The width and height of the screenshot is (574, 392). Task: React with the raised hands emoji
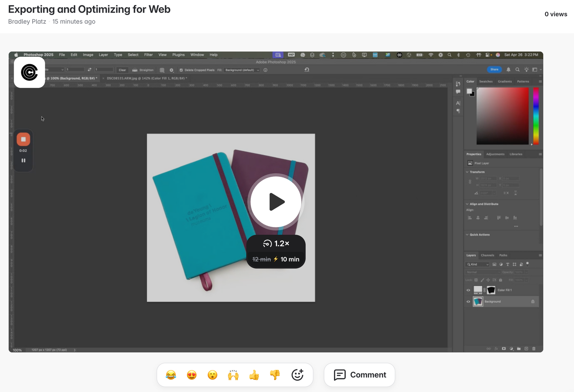[233, 375]
